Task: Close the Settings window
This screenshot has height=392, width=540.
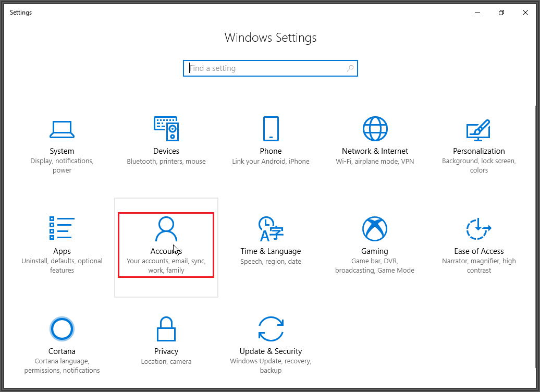Action: tap(525, 13)
